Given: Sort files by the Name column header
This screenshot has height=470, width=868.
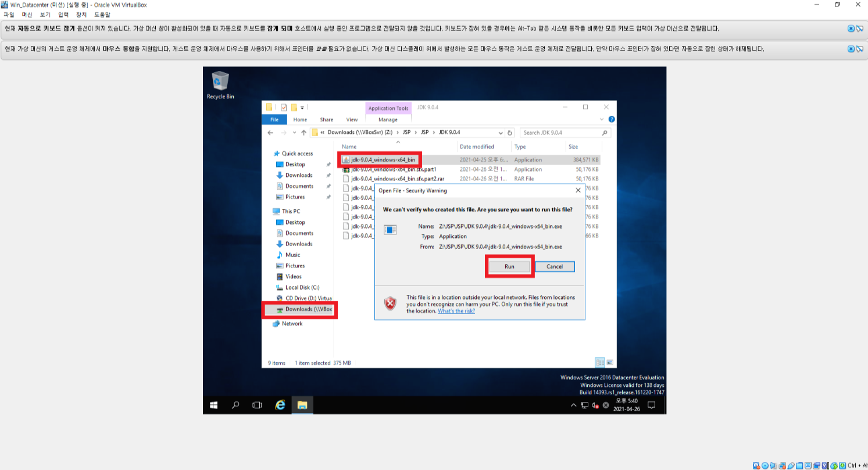Looking at the screenshot, I should pyautogui.click(x=349, y=147).
